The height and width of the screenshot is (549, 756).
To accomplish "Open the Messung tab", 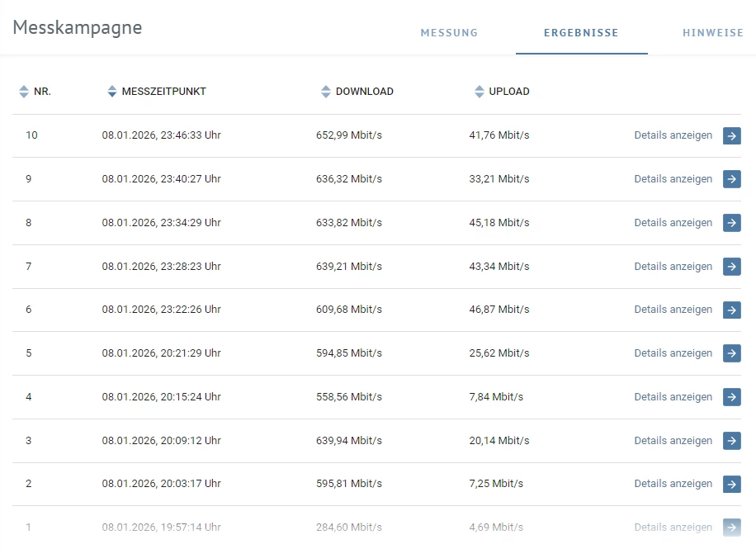I will coord(449,33).
